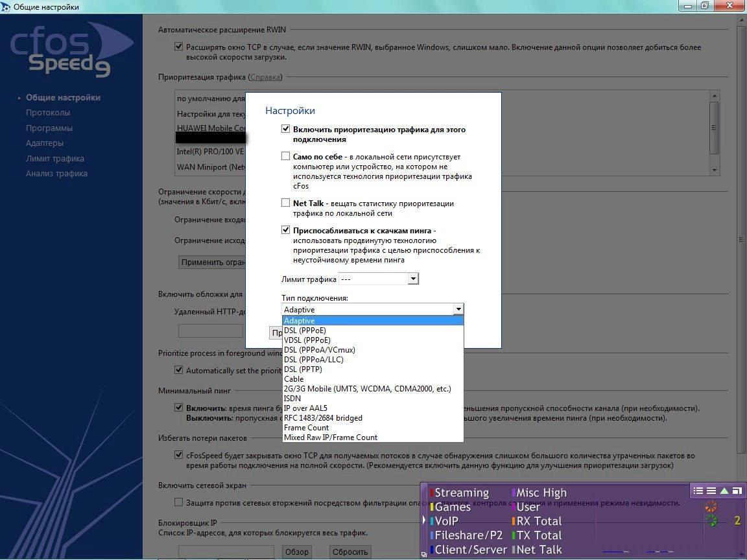The width and height of the screenshot is (747, 560).
Task: Open 'Программы' sidebar page
Action: pyautogui.click(x=49, y=128)
